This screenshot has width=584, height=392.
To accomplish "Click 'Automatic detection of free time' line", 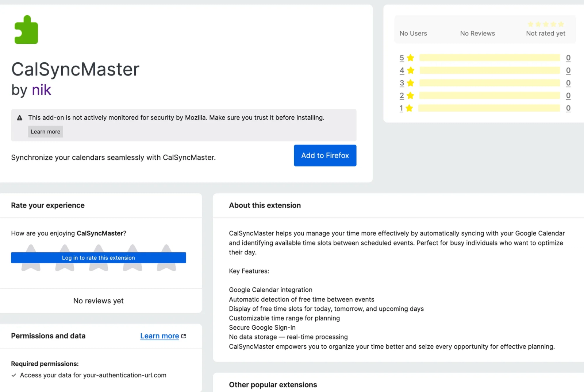I will [301, 299].
